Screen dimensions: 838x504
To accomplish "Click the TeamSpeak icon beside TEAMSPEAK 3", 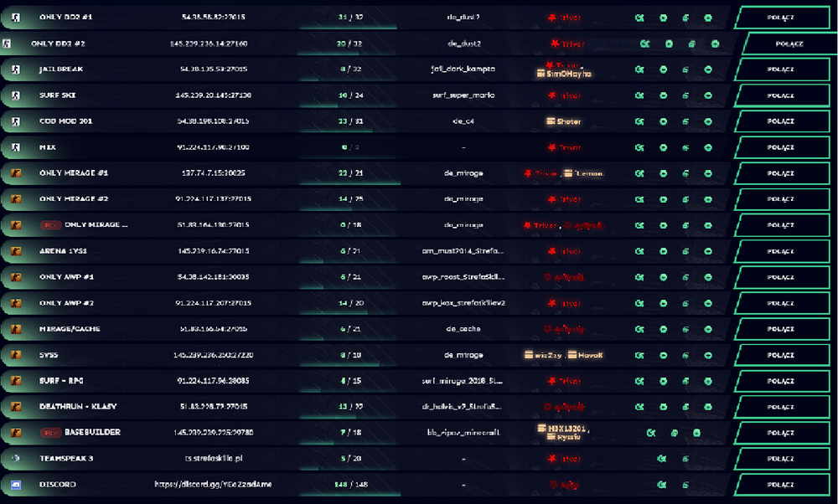I will point(16,458).
